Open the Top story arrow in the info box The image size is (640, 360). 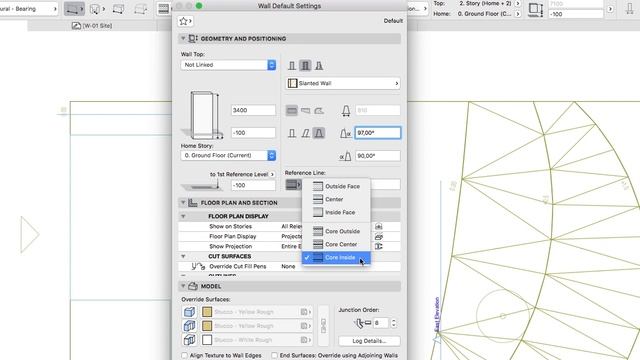click(518, 4)
